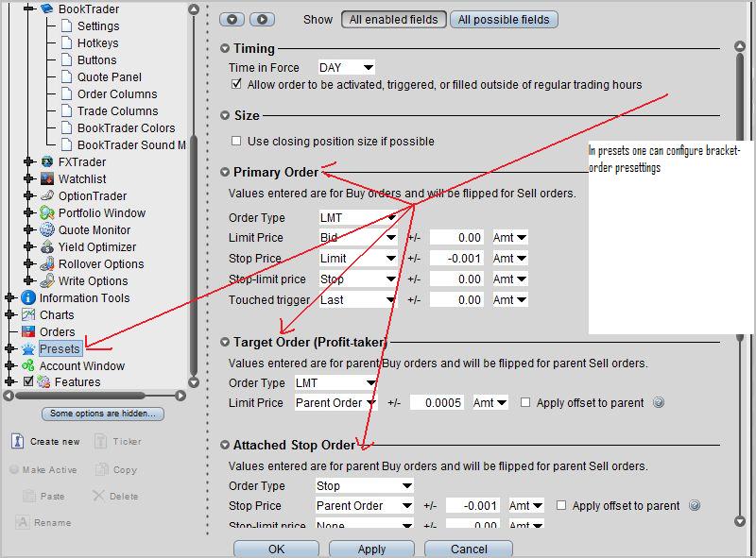Click the settings pane scroll-down arrow
756x558 pixels.
click(740, 521)
